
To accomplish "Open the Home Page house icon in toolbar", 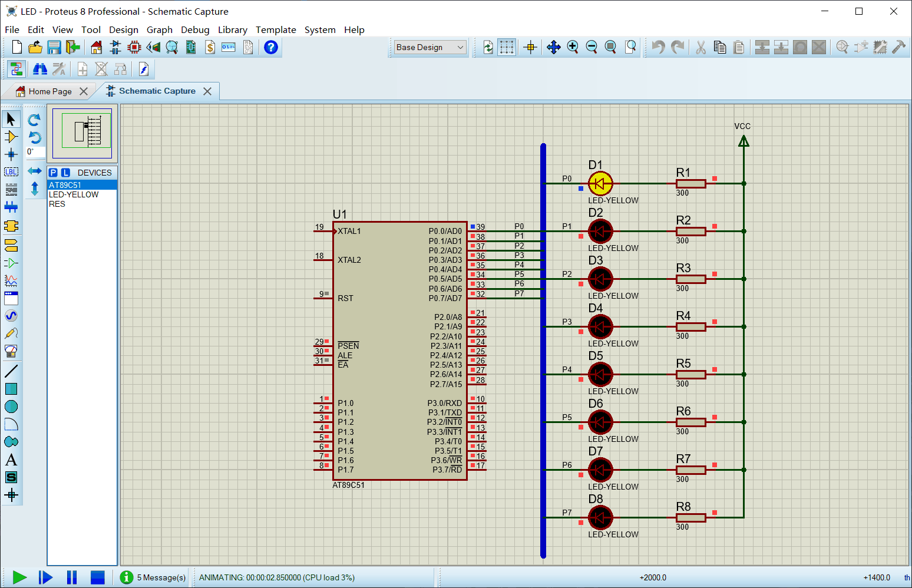I will (96, 47).
